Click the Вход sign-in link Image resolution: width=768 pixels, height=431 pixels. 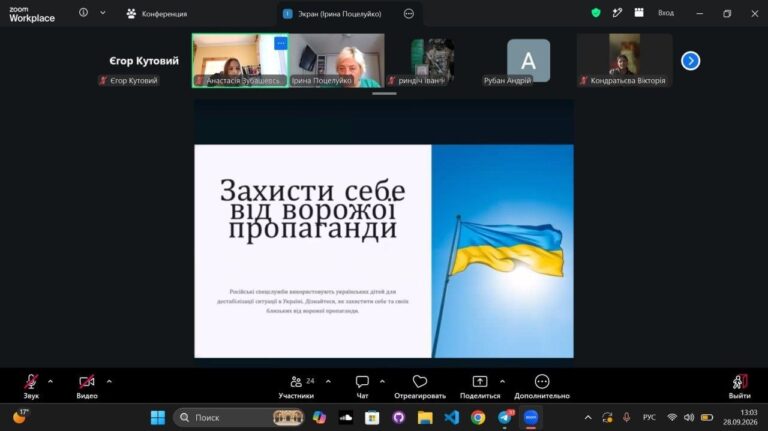(666, 13)
